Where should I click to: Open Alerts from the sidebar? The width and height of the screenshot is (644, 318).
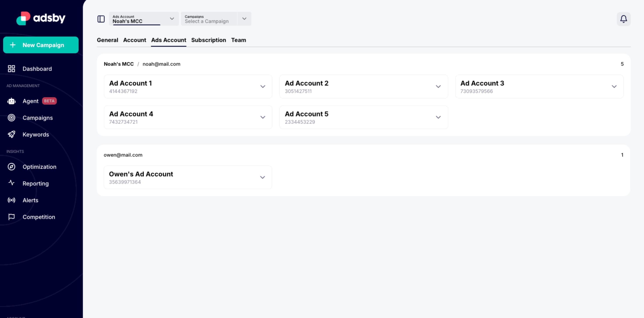tap(30, 200)
